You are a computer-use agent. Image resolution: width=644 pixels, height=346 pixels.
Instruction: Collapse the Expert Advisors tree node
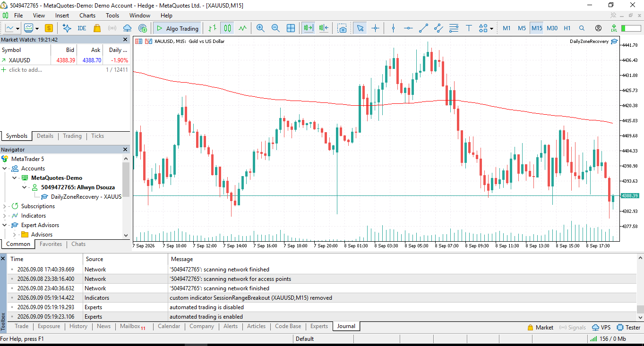[x=5, y=225]
